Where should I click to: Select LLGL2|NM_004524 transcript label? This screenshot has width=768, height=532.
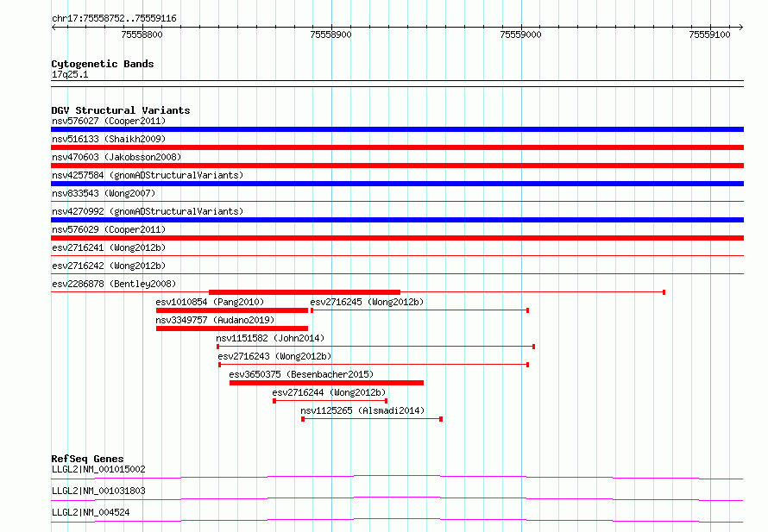click(91, 512)
